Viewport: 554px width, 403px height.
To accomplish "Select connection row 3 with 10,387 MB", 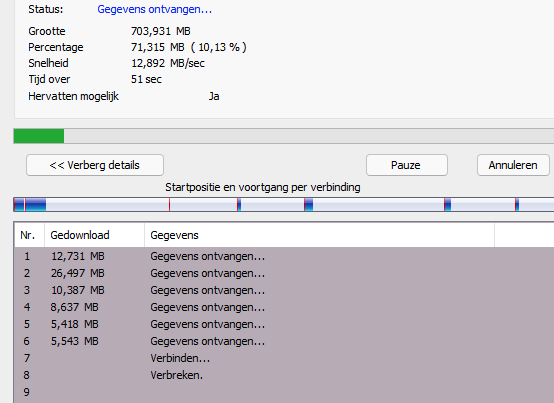I will point(284,290).
